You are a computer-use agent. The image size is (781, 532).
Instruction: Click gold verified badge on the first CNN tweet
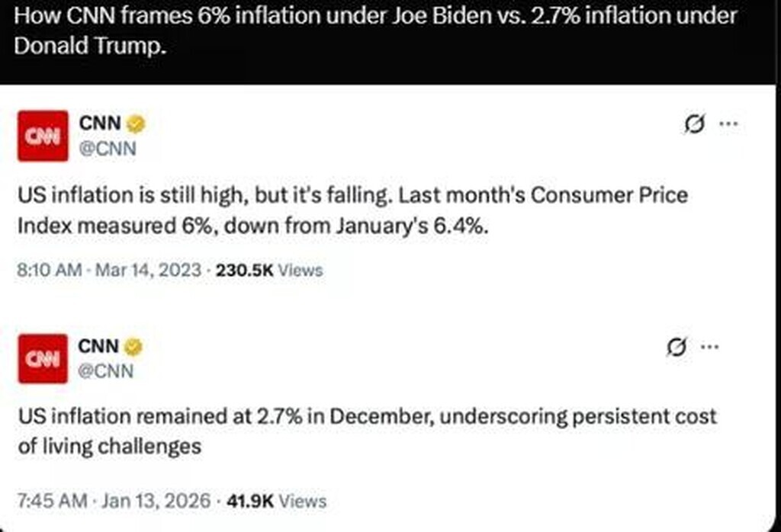(135, 123)
